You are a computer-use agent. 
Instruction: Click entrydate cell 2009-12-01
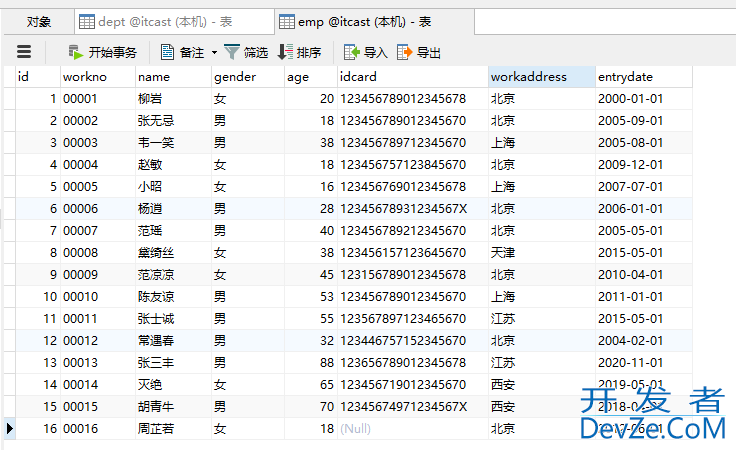tap(644, 165)
